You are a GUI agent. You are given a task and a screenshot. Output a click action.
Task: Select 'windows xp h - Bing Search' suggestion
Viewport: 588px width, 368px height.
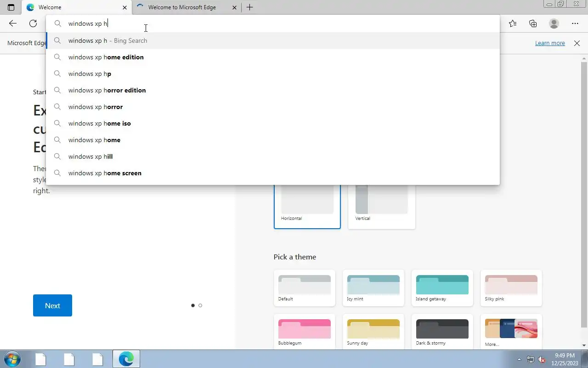coord(273,40)
